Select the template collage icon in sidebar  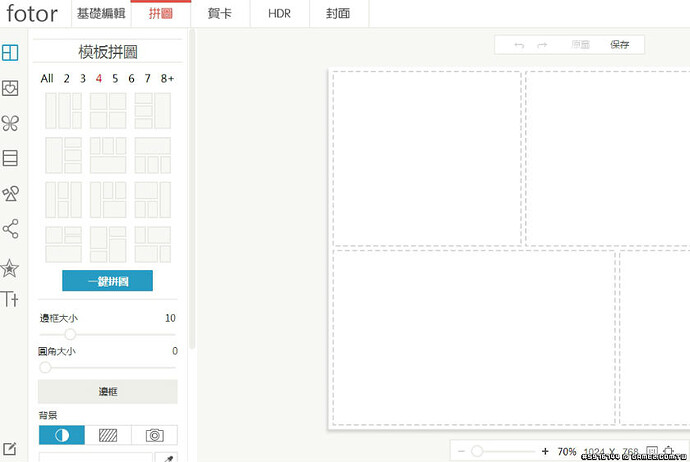pyautogui.click(x=10, y=53)
